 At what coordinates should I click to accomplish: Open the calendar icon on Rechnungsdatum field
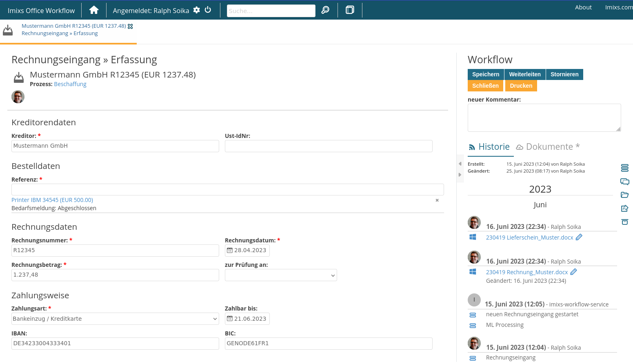point(230,250)
